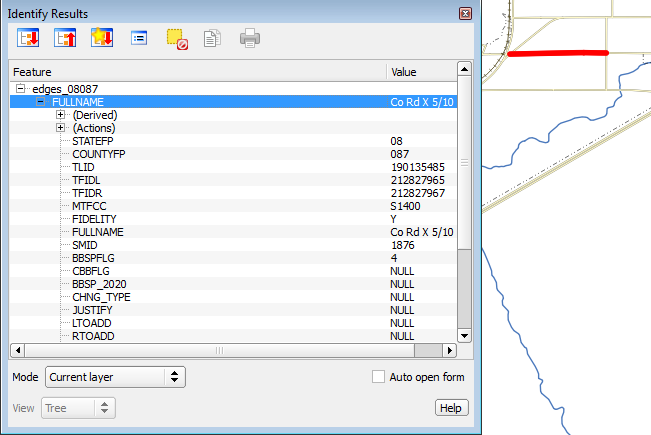Open the feature form icon
The height and width of the screenshot is (435, 651).
tap(139, 39)
